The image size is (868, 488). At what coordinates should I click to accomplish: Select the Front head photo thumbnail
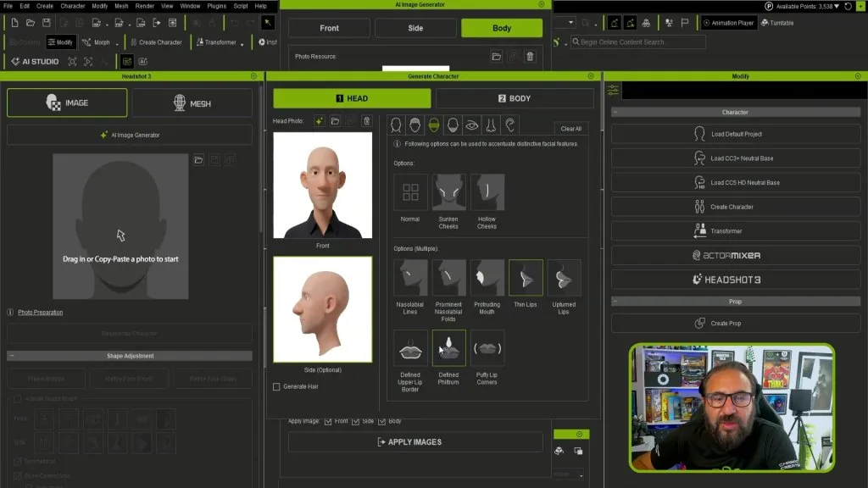[323, 186]
